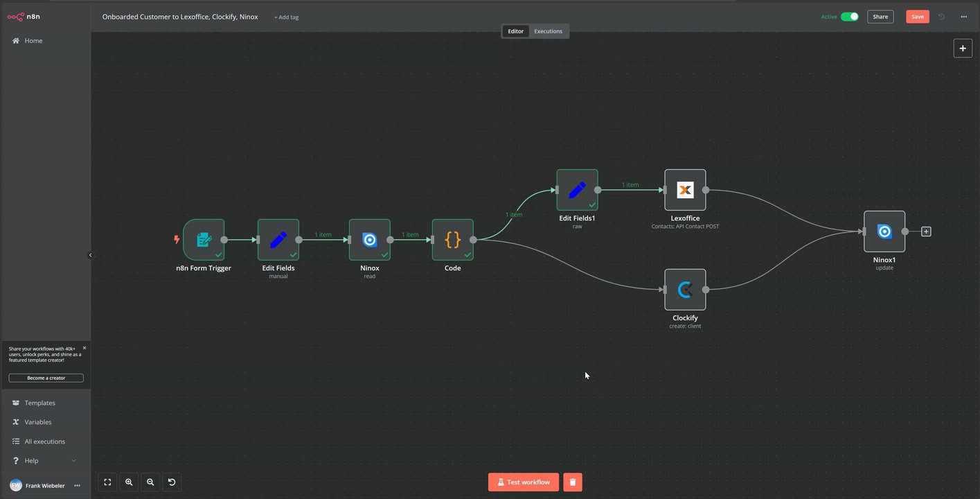Expand the Help menu

click(45, 461)
